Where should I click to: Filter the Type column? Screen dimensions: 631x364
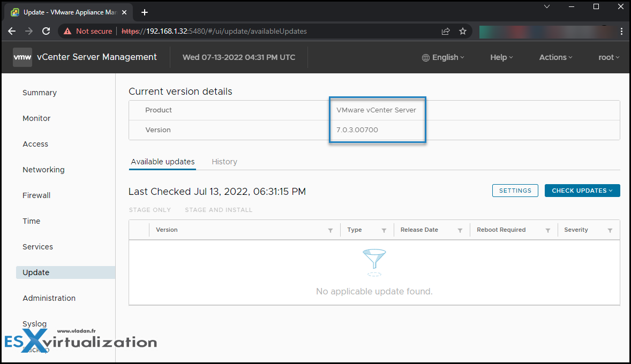(x=384, y=230)
